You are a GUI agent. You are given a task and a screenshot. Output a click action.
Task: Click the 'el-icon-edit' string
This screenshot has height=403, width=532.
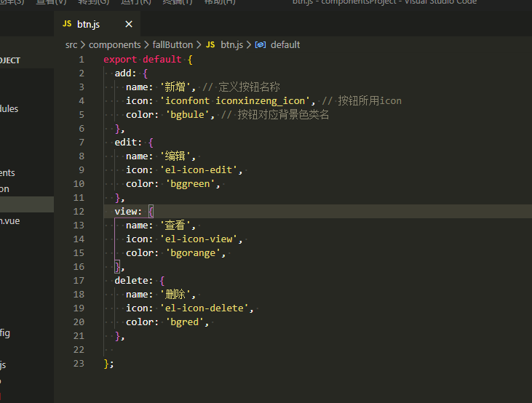tap(199, 170)
